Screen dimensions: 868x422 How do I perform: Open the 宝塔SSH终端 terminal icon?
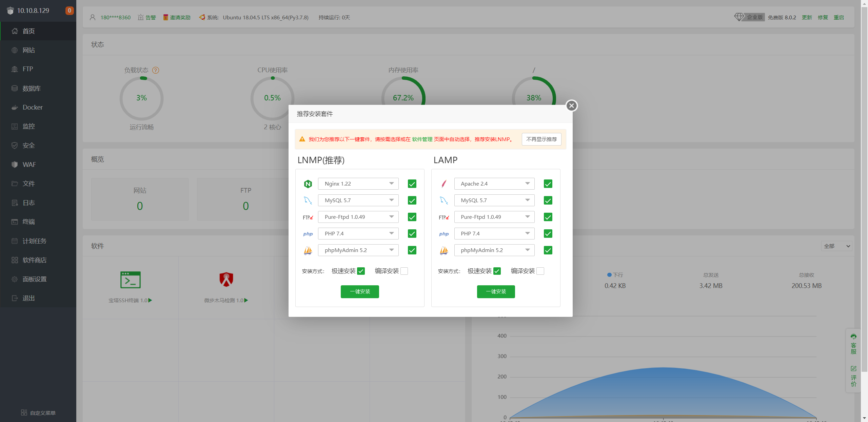pos(130,280)
